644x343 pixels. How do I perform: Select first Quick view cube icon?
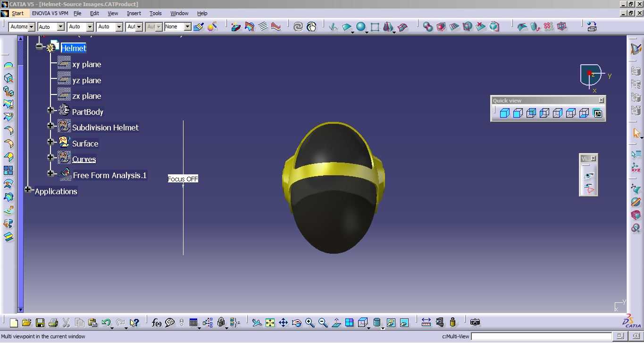[x=505, y=113]
